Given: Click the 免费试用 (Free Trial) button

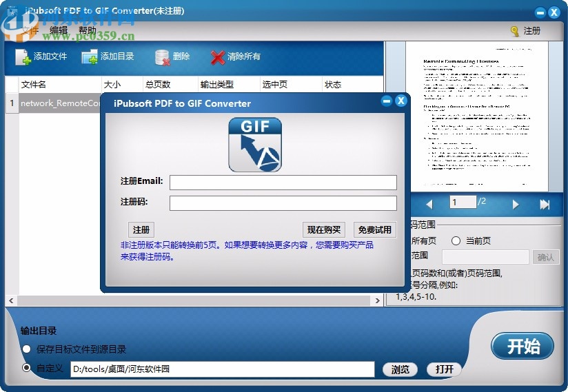Looking at the screenshot, I should 375,229.
